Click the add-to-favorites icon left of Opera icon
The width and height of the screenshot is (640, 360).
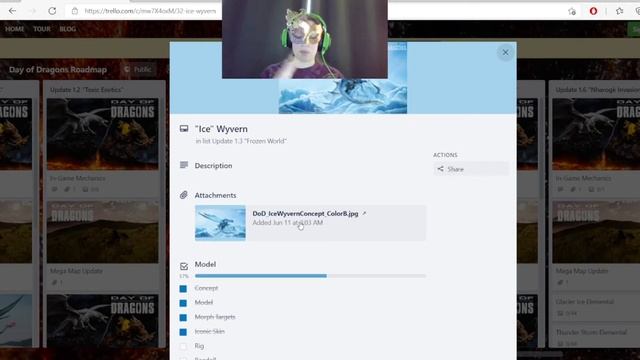(572, 11)
